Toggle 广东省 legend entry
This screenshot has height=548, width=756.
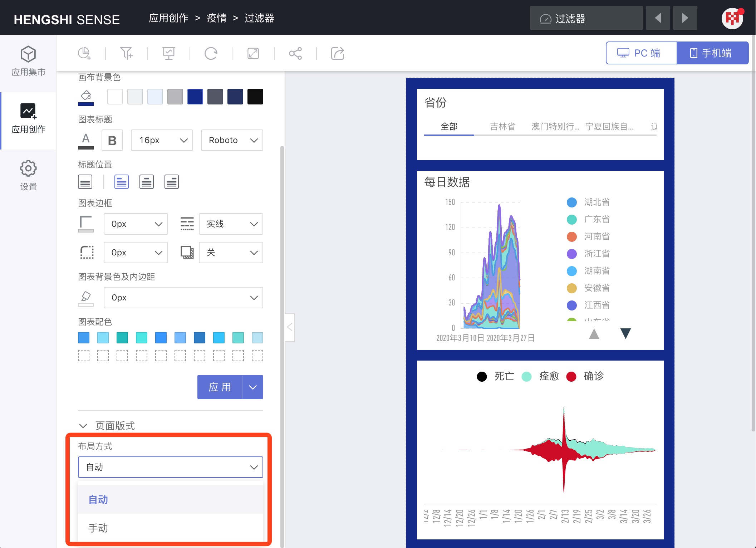[588, 219]
